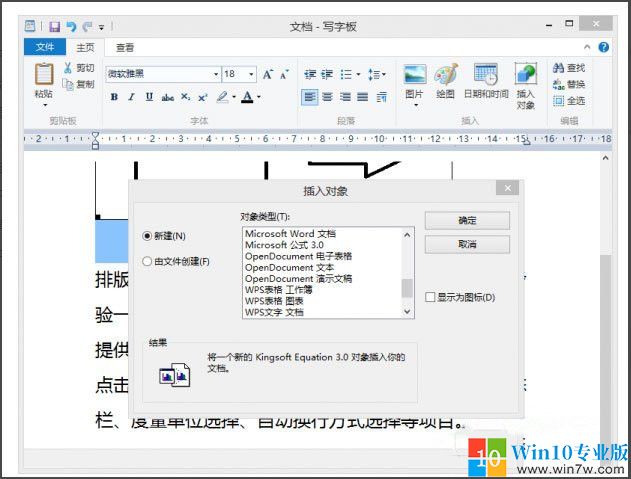The height and width of the screenshot is (479, 631).
Task: Click the 复制 copy button
Action: (78, 84)
